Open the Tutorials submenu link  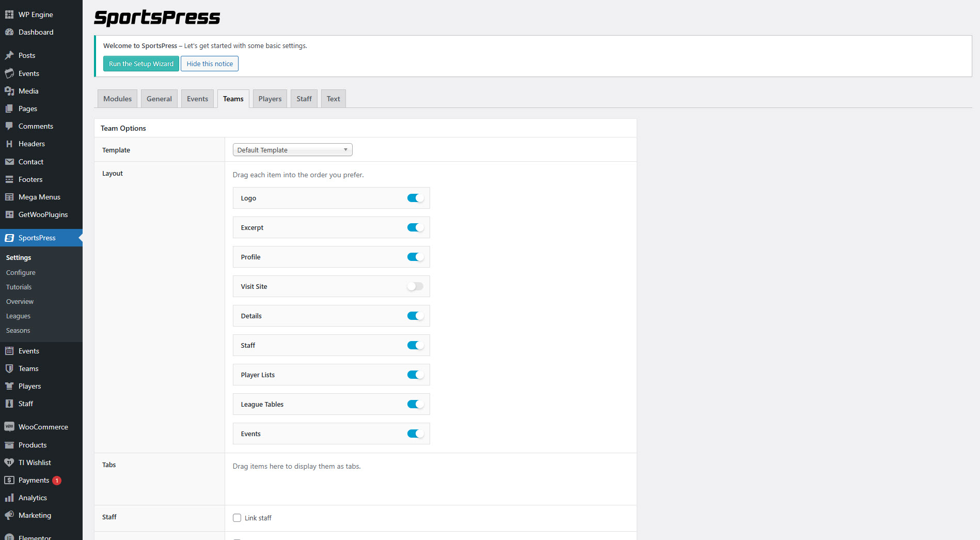[19, 287]
